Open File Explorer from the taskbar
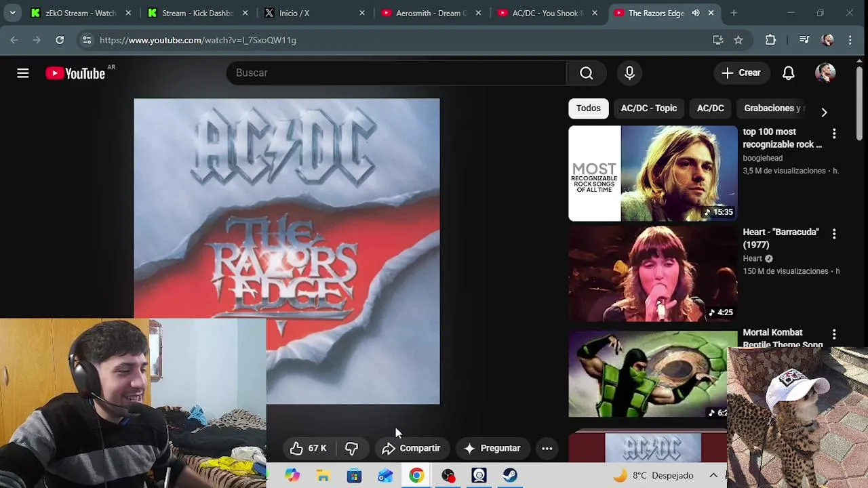 [x=323, y=476]
